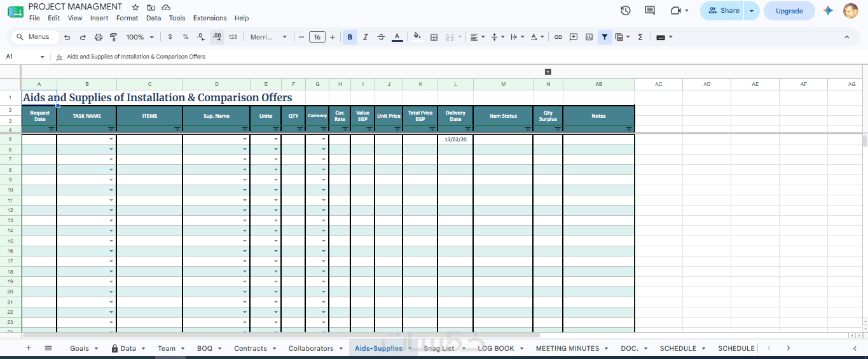The image size is (868, 359).
Task: Format as percent
Action: [186, 37]
